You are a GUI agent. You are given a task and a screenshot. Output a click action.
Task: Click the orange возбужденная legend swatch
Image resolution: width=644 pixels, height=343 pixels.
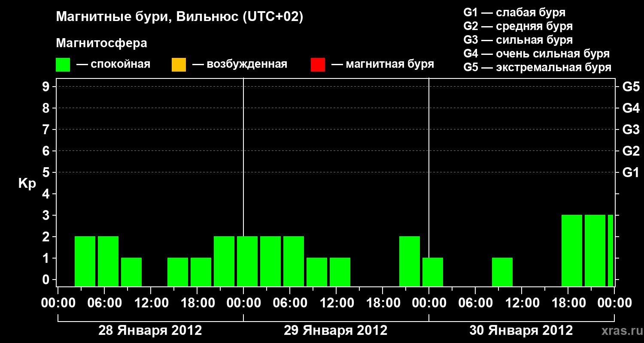tap(179, 65)
